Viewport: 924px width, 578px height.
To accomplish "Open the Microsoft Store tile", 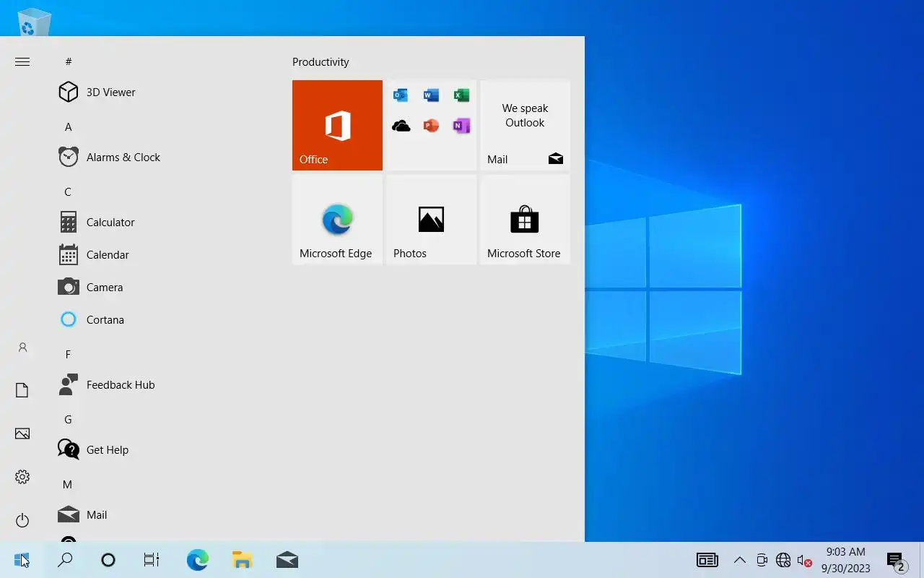I will pyautogui.click(x=525, y=219).
